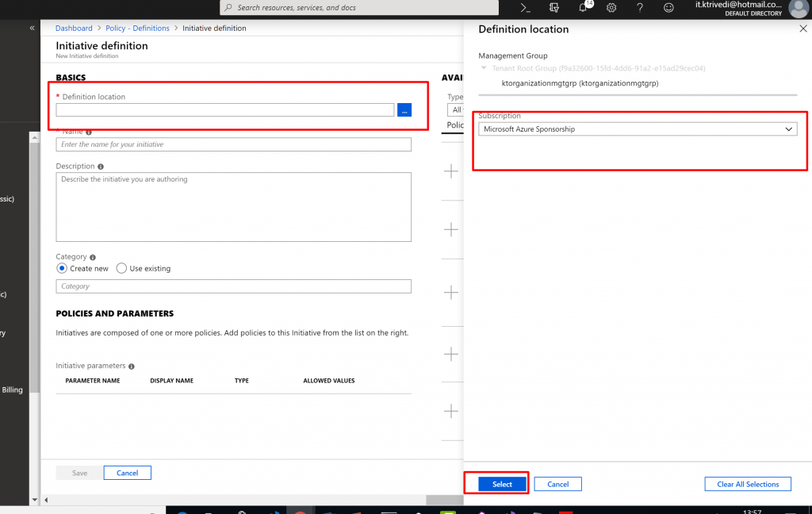
Task: Open the Subscription dropdown
Action: [638, 128]
